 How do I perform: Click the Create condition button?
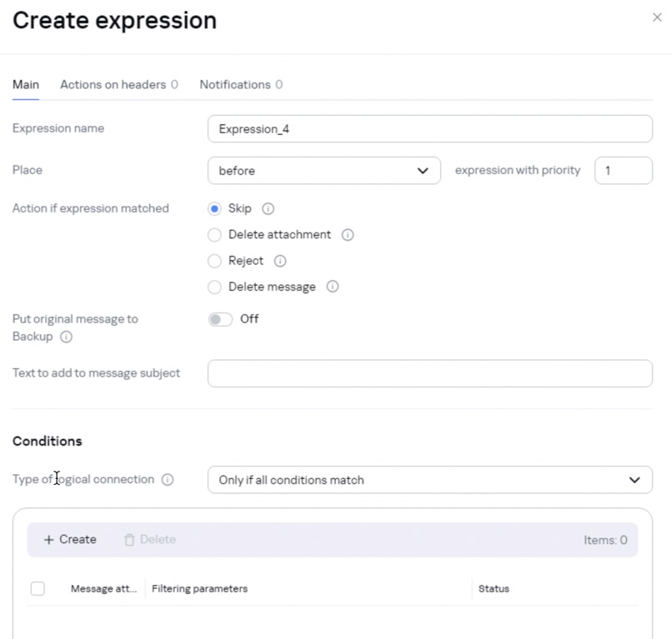click(x=70, y=540)
